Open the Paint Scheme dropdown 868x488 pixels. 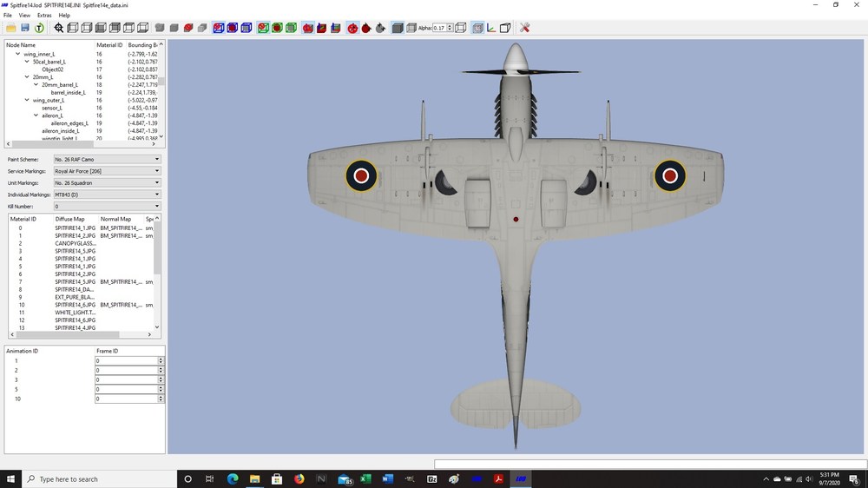(x=107, y=160)
